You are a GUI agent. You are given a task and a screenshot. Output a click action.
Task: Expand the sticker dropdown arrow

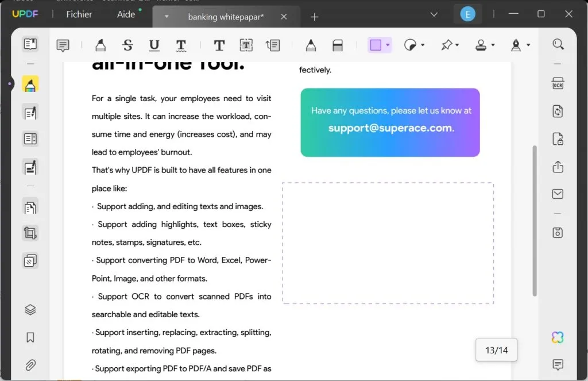coord(423,45)
